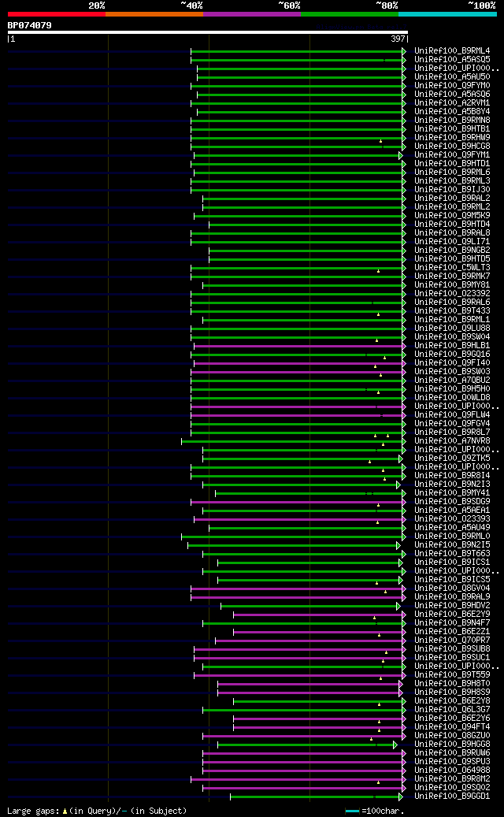Select the UniRef100_Q9FGV4 label
The height and width of the screenshot is (817, 504).
pos(453,423)
